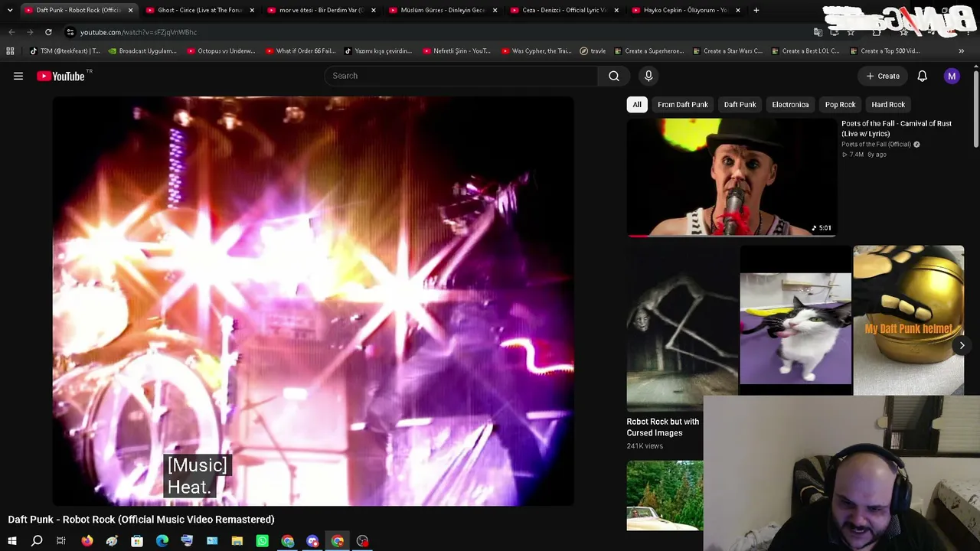Open TSM (@teekfeast) bookmark

[64, 51]
